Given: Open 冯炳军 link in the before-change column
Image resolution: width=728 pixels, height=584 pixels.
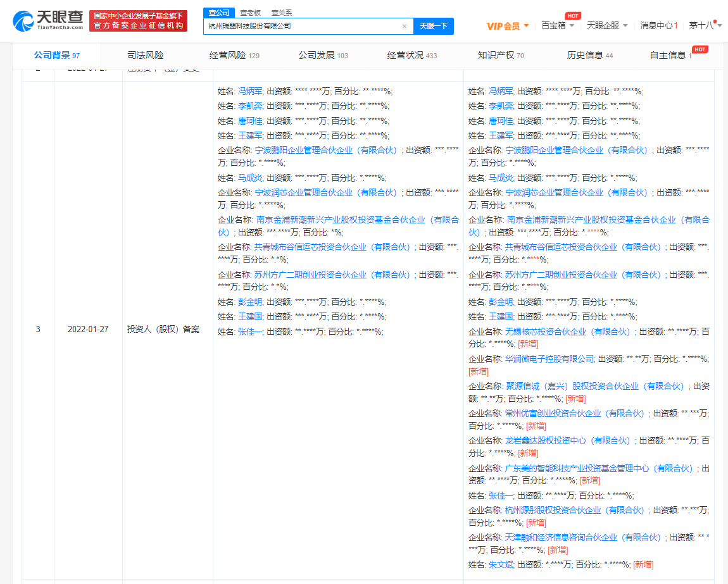Looking at the screenshot, I should point(250,92).
